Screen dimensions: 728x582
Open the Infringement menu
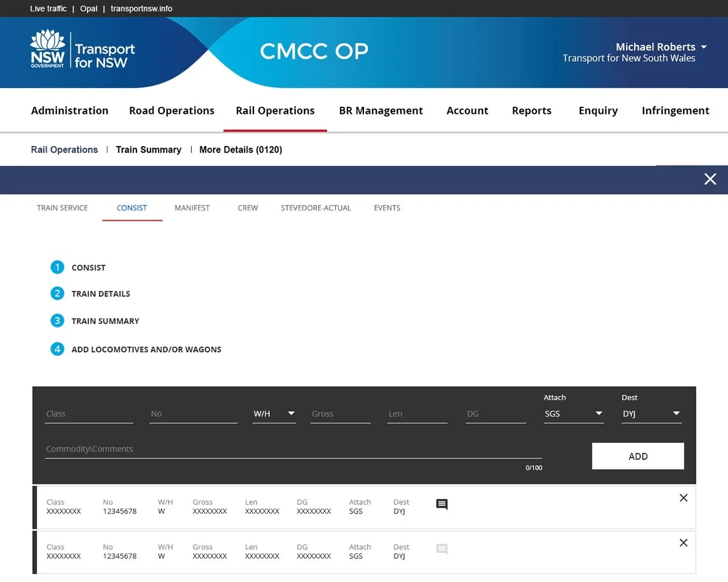676,110
